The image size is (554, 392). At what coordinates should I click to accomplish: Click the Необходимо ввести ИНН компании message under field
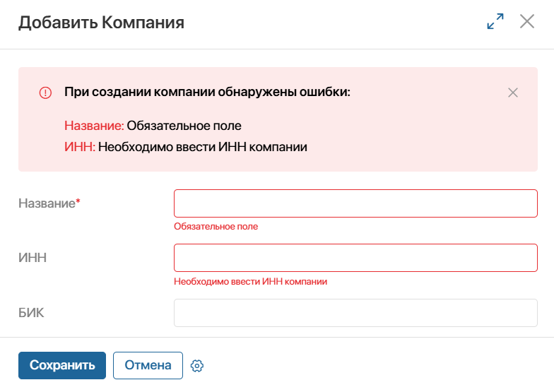point(250,281)
